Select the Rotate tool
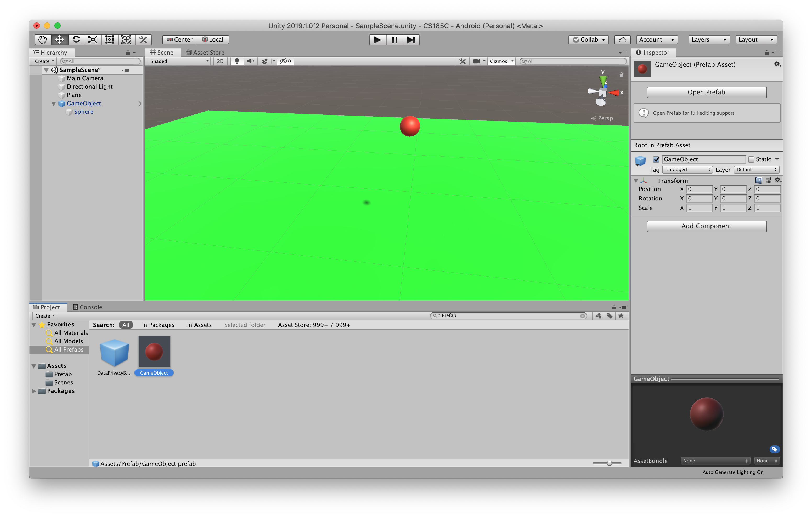Image resolution: width=812 pixels, height=517 pixels. (76, 39)
